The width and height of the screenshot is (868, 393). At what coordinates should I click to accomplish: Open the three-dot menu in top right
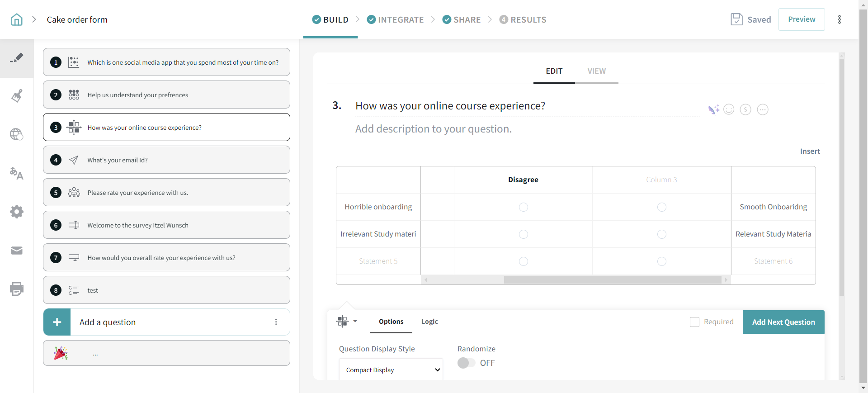(840, 19)
